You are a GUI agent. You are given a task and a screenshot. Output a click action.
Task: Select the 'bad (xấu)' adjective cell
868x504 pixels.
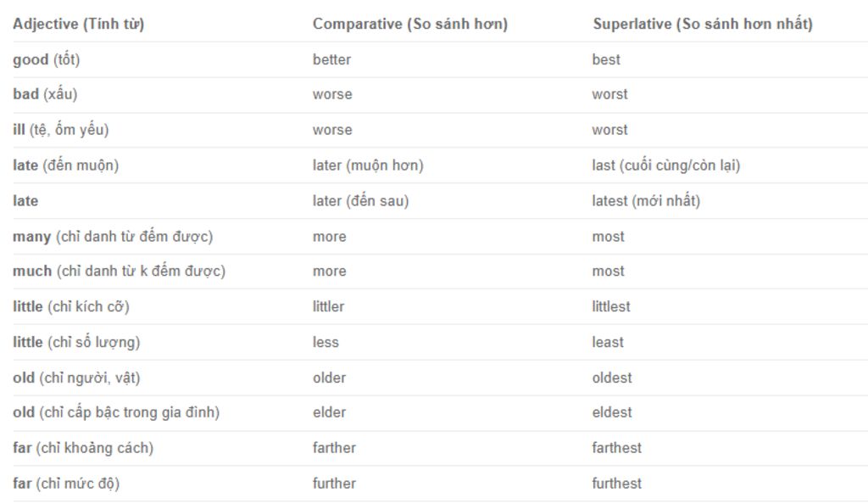(x=45, y=95)
